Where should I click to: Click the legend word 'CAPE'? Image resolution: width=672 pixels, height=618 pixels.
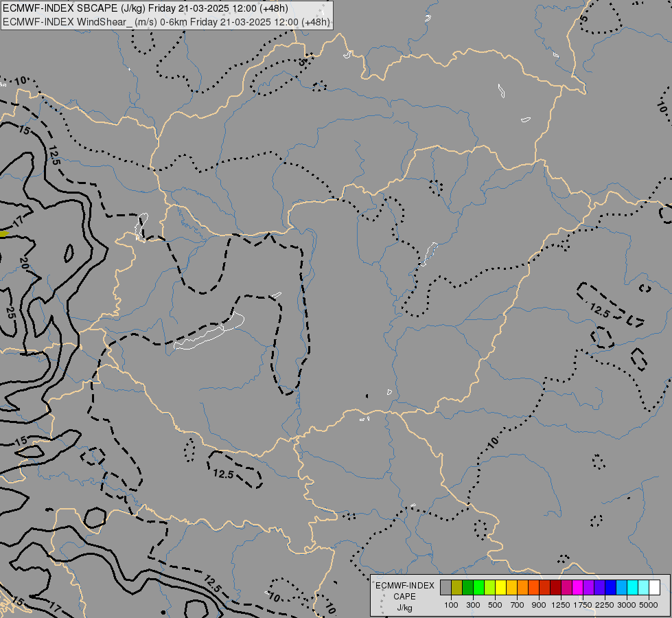[404, 597]
